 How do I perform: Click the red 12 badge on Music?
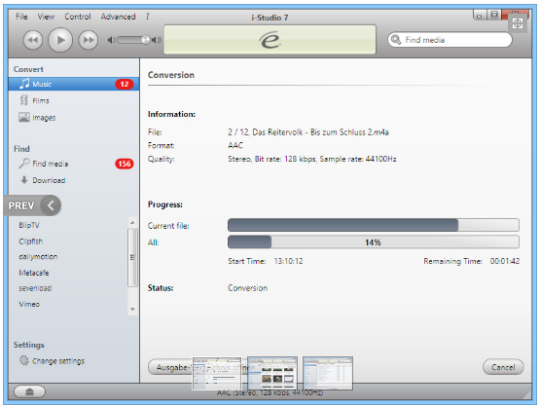[124, 84]
